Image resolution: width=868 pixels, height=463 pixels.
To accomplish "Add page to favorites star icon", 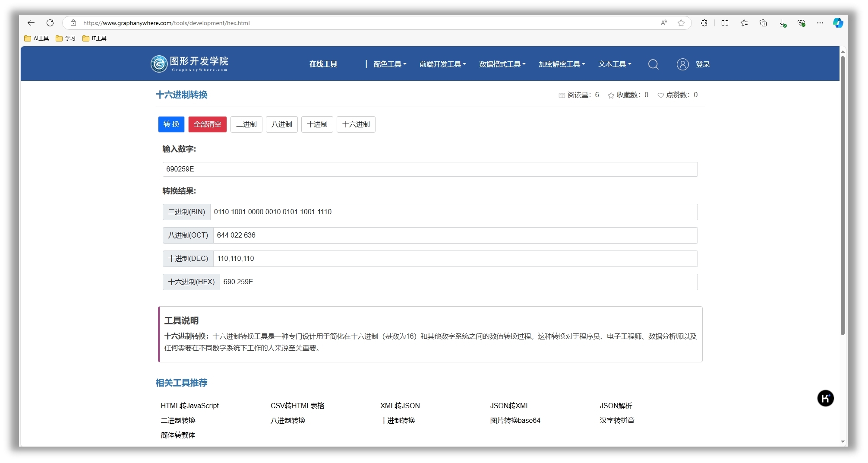I will coord(681,23).
